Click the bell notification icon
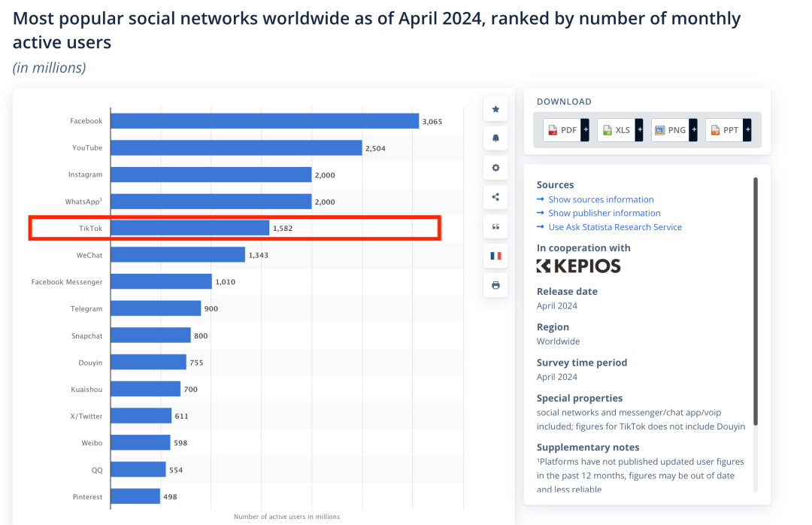Viewport: 812px width, 525px height. (x=495, y=138)
